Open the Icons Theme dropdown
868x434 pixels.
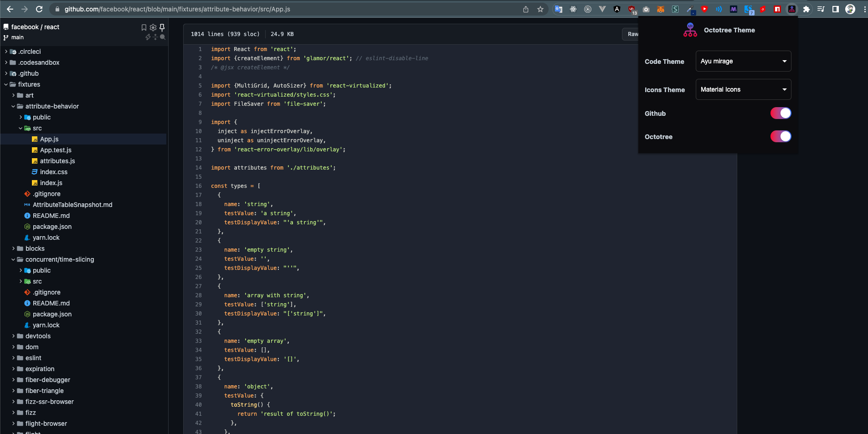(x=743, y=89)
